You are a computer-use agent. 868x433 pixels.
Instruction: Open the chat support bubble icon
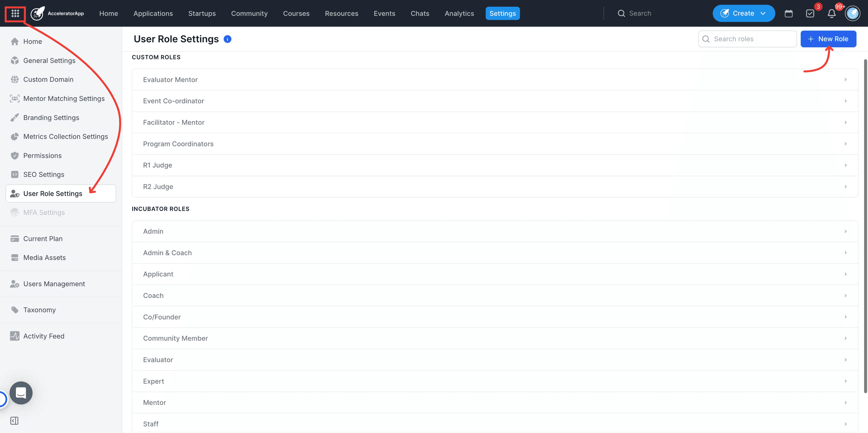pyautogui.click(x=21, y=393)
